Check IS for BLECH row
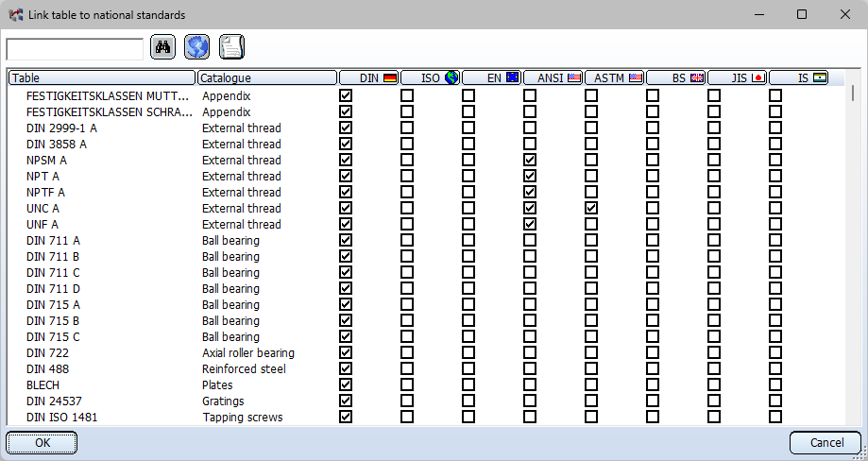This screenshot has height=461, width=868. tap(775, 384)
